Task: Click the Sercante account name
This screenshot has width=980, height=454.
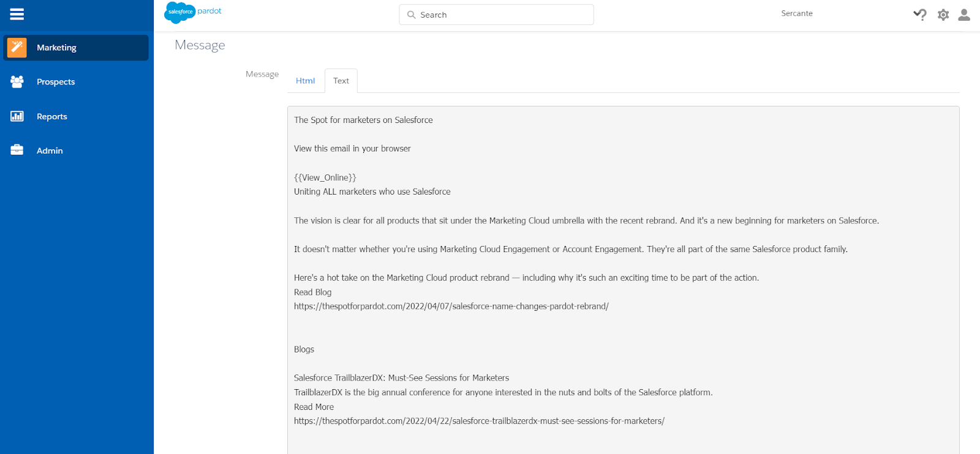Action: (x=797, y=13)
